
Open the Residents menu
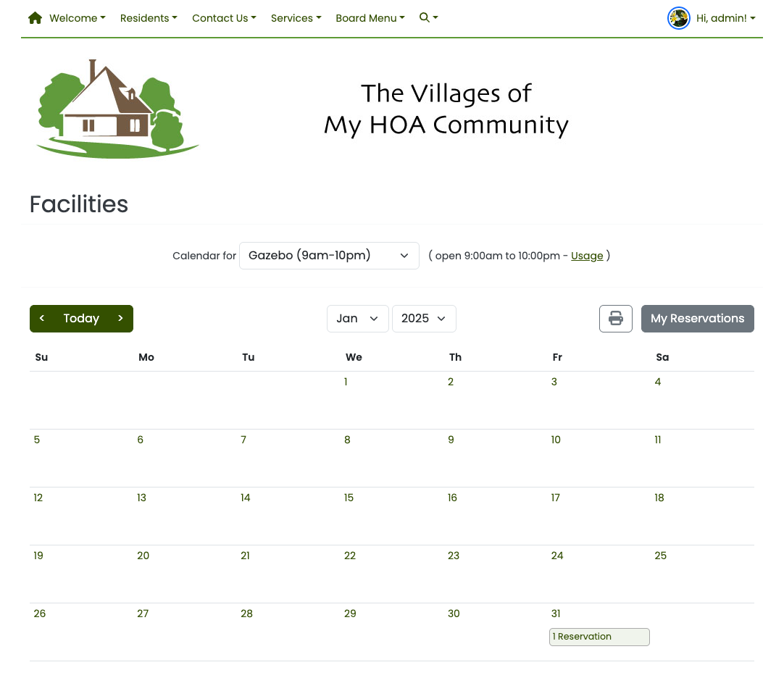(149, 18)
